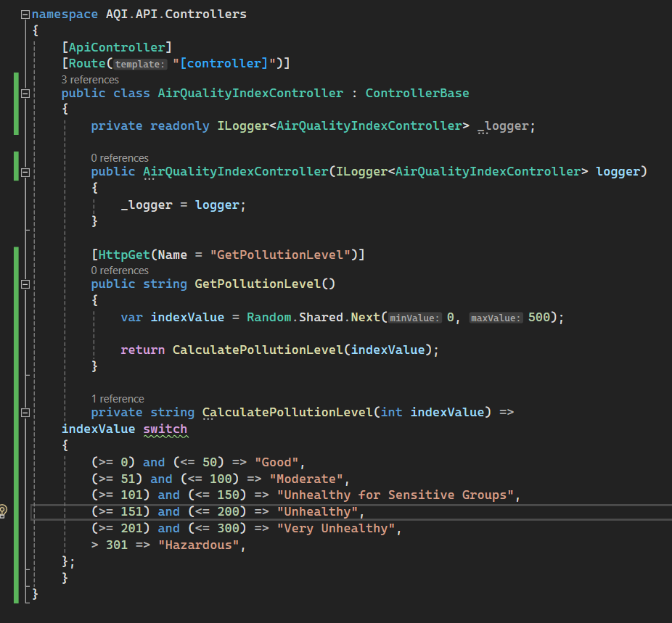Open "0 references" above GetPollutionLevel method

(120, 271)
